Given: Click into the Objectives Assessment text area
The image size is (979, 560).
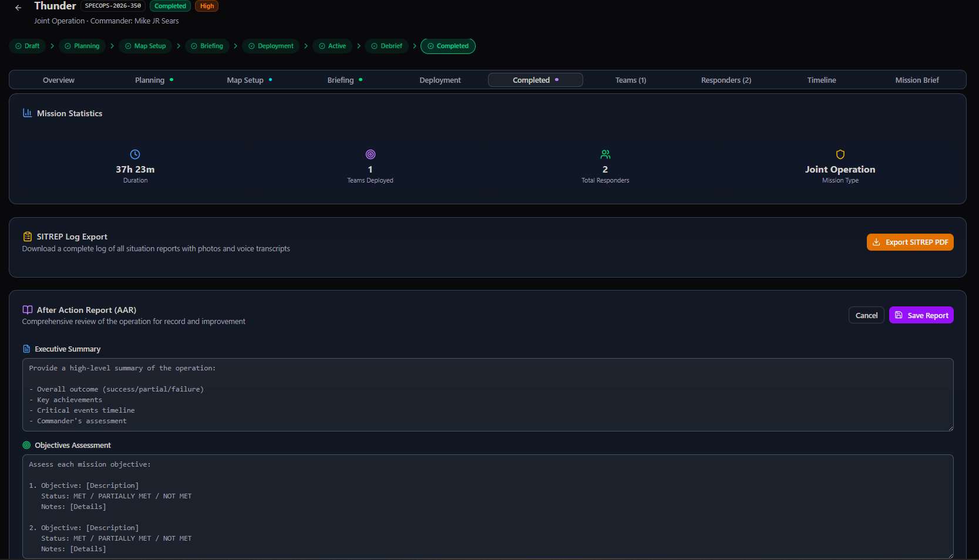Looking at the screenshot, I should [488, 507].
